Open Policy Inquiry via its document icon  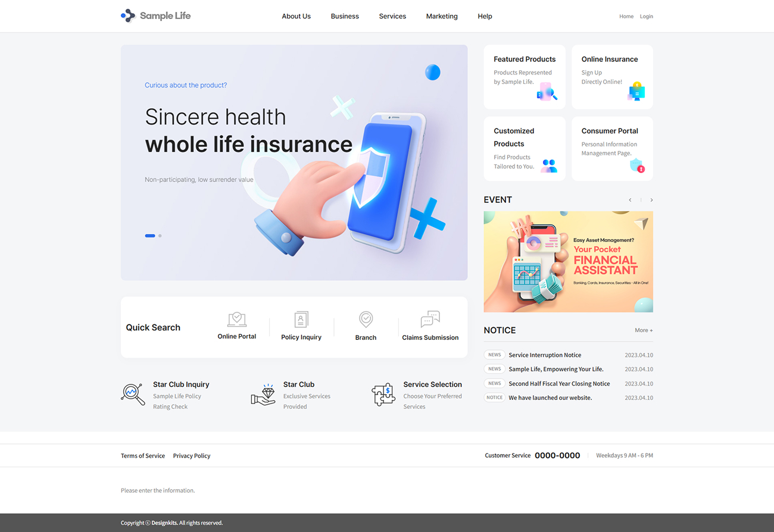coord(301,320)
